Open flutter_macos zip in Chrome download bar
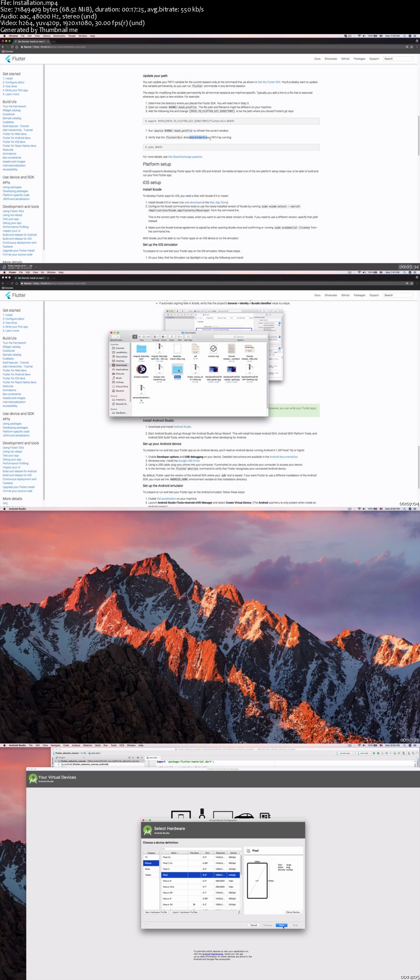Viewport: 420px width, 980px height. tap(18, 267)
